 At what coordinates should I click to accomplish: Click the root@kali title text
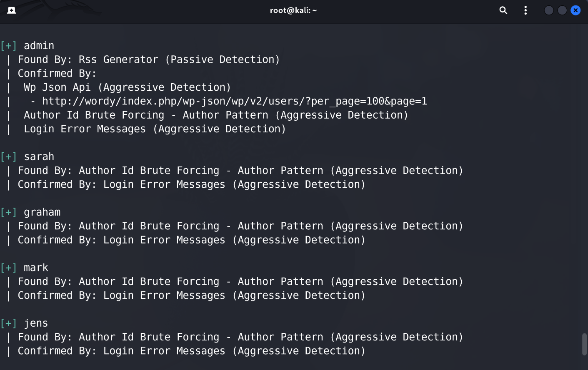(293, 10)
